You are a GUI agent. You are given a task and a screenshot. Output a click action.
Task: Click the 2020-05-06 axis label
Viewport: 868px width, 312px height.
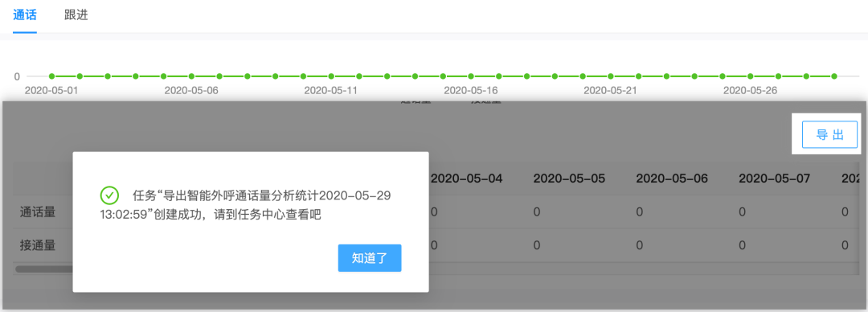191,90
